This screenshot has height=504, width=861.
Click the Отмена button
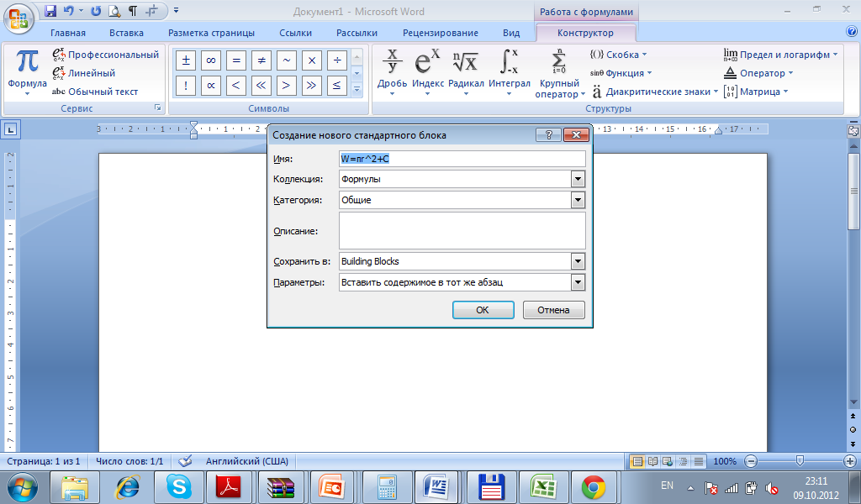click(x=553, y=310)
